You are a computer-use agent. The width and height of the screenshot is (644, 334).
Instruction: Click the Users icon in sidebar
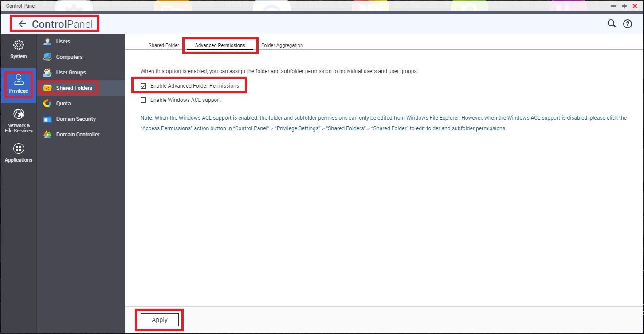(47, 42)
